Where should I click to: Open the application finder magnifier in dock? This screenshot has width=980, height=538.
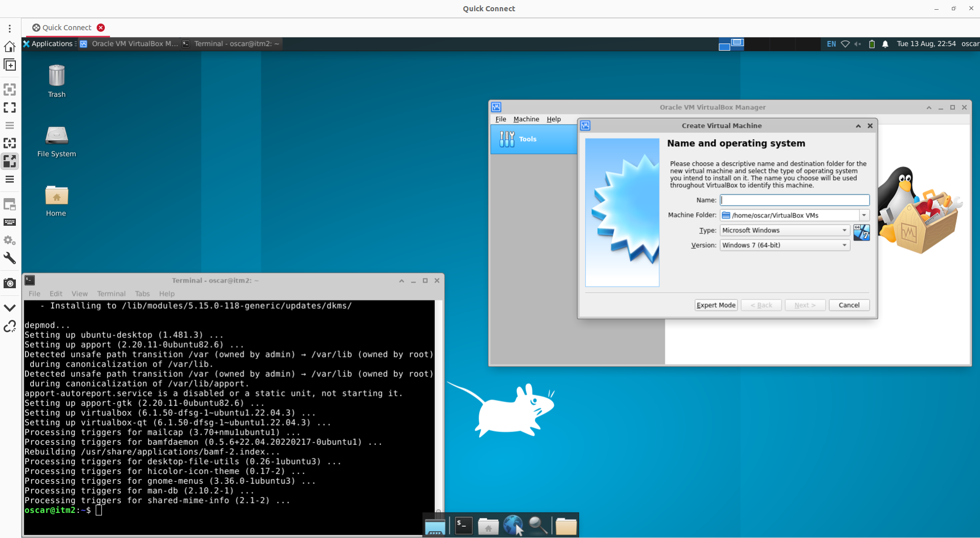538,525
